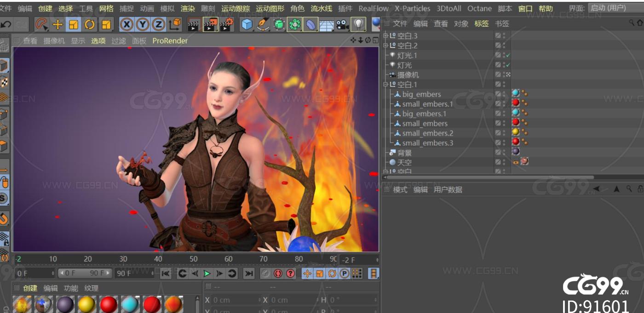Viewport: 644px width, 313px height.
Task: Go to previous keyframe
Action: point(182,273)
